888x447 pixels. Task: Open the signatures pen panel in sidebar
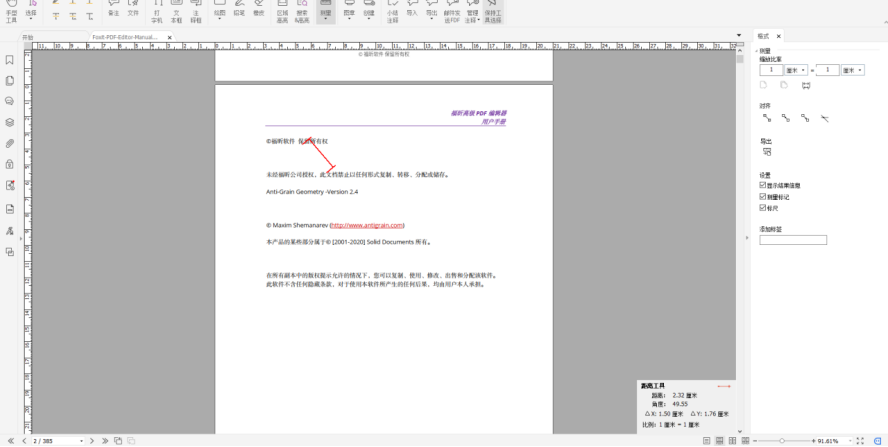point(10,231)
